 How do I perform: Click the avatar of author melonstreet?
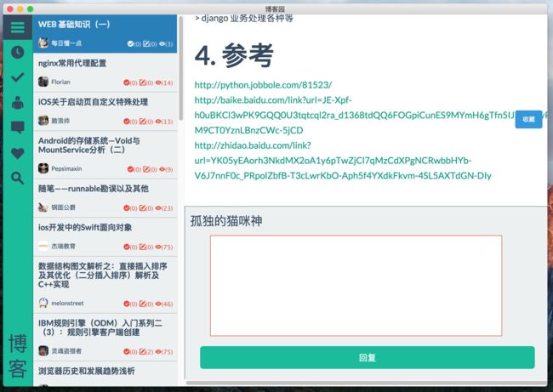(43, 304)
